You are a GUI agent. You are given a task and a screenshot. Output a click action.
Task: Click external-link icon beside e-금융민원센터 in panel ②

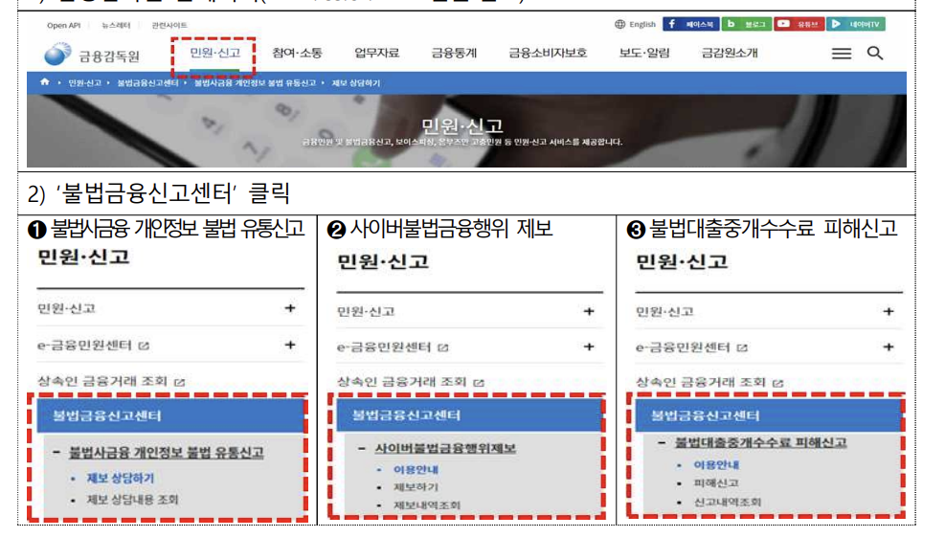[x=443, y=347]
